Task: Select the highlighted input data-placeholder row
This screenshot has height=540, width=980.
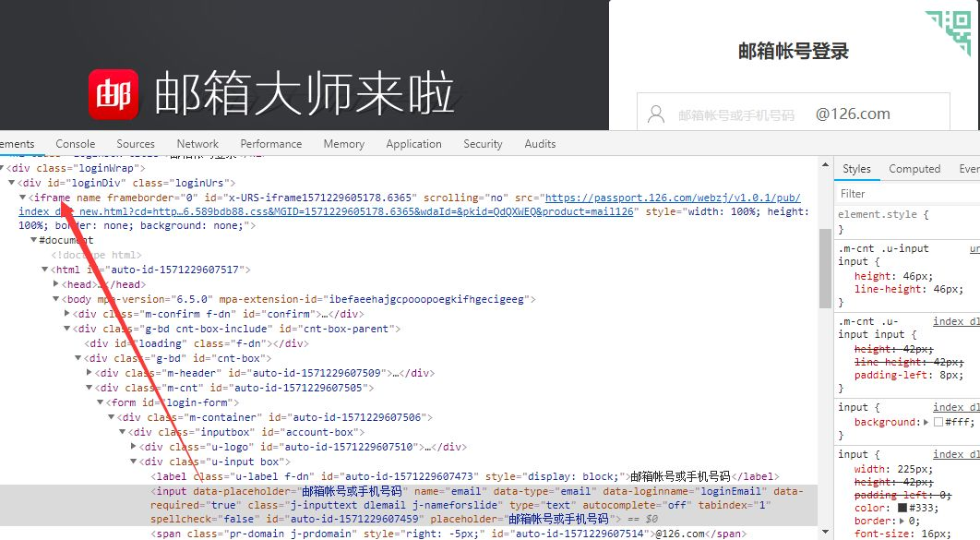Action: coord(409,505)
